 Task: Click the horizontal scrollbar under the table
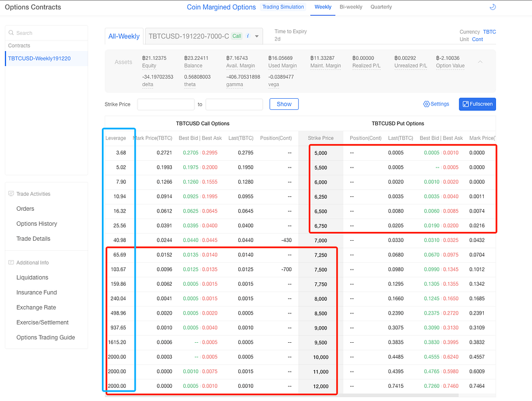pyautogui.click(x=282, y=395)
